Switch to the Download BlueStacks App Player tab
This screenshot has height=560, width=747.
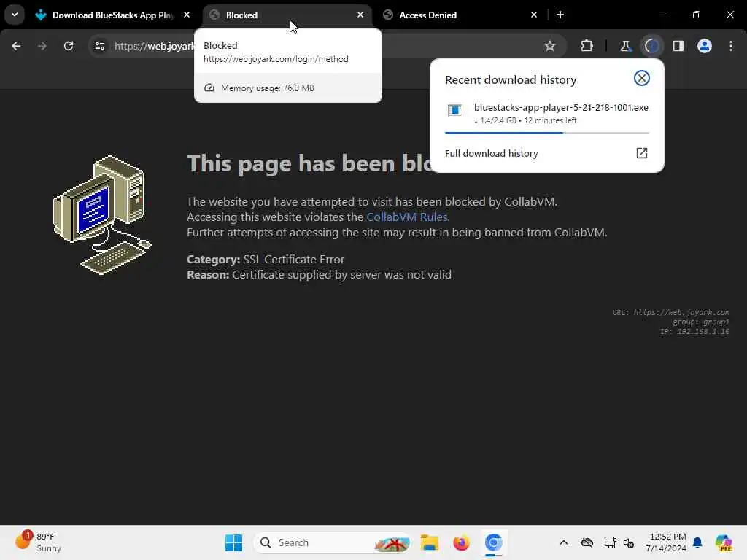coord(113,15)
